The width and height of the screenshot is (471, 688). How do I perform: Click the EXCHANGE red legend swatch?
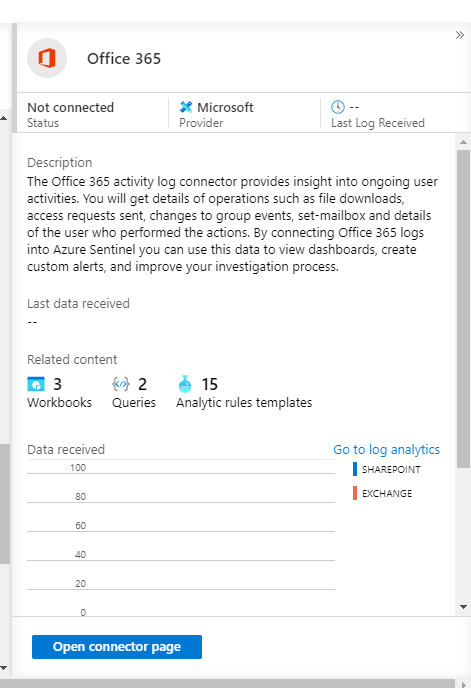tap(355, 493)
